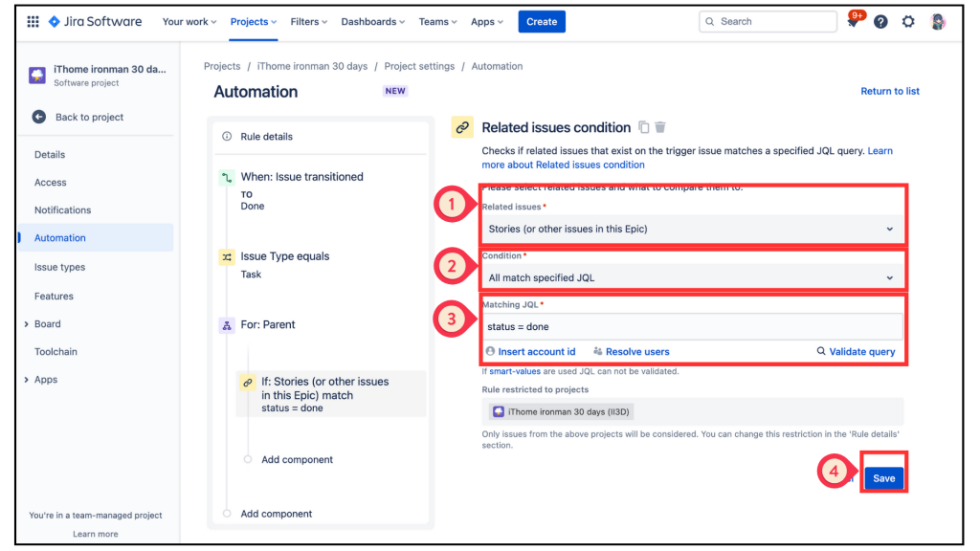Open the smart-values link

[x=514, y=371]
